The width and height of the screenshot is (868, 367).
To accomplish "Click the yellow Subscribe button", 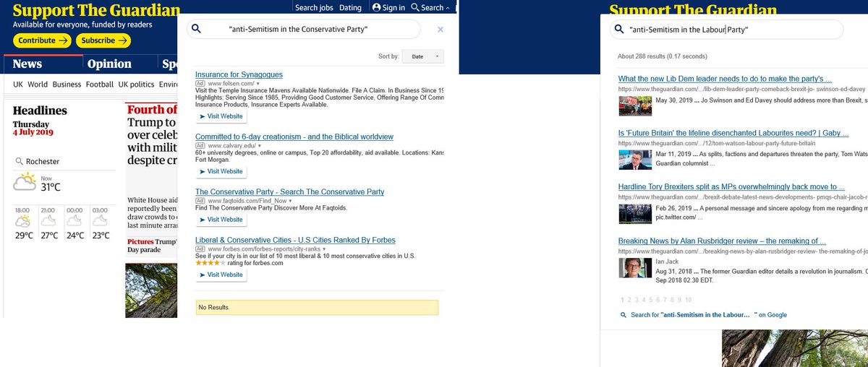I will tap(103, 40).
